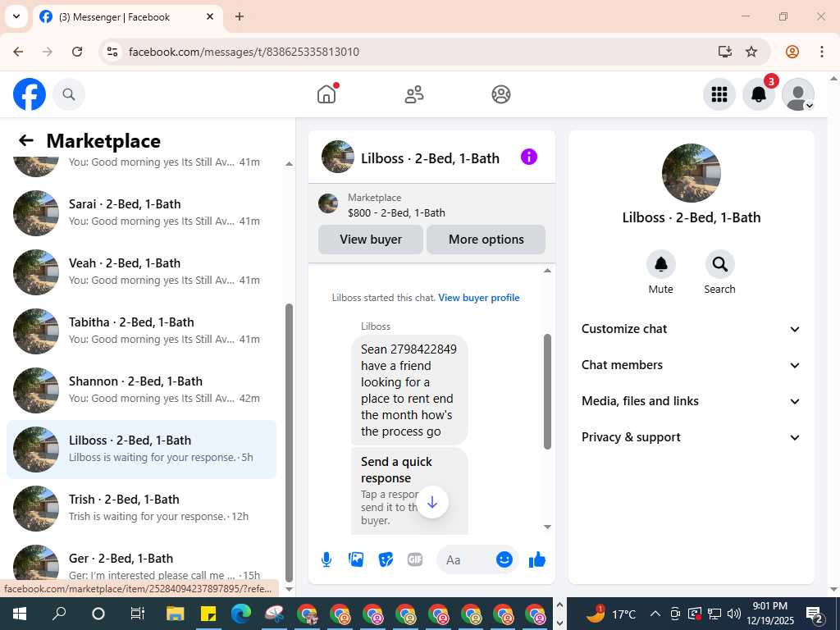Select the Lilboss 2-Bed, 1-Bath conversation
This screenshot has width=840, height=630.
tap(141, 450)
